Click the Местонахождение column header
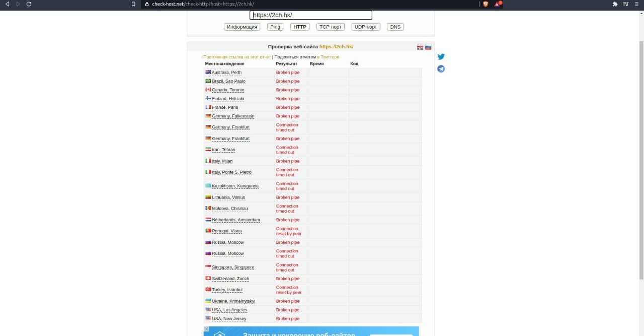 (x=224, y=64)
